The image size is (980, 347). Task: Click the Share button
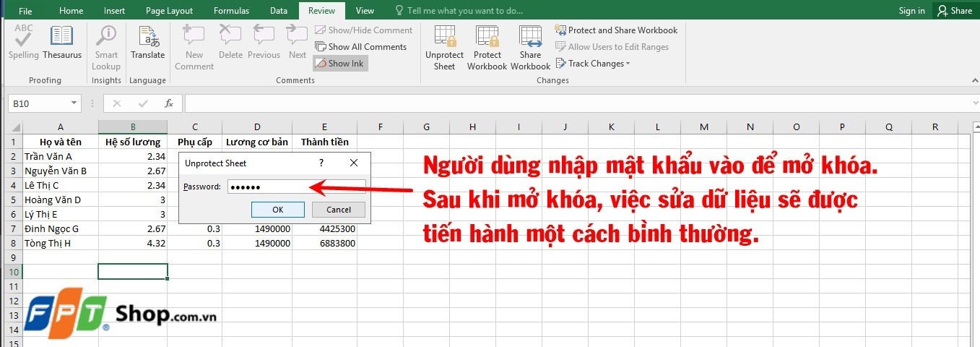pyautogui.click(x=955, y=11)
